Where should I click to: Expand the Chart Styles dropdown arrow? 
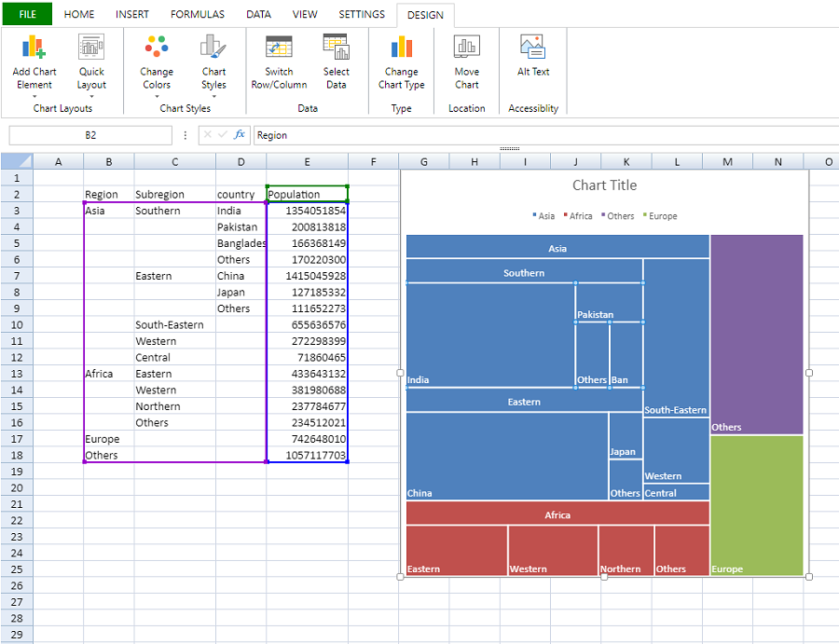point(213,97)
